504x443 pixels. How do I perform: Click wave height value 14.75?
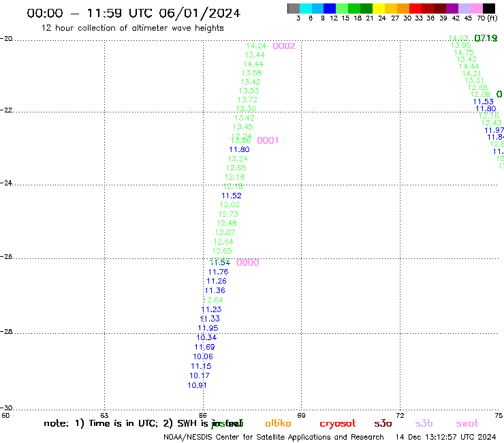[x=464, y=52]
